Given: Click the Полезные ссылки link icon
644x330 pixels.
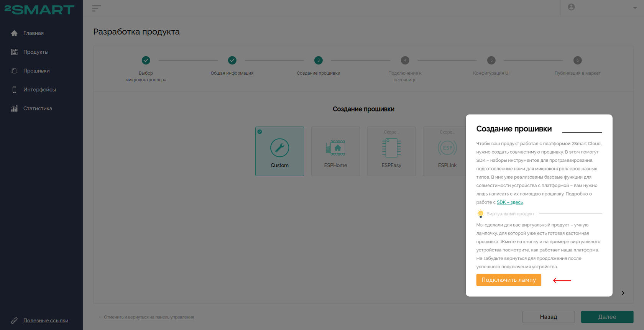Looking at the screenshot, I should click(x=14, y=320).
